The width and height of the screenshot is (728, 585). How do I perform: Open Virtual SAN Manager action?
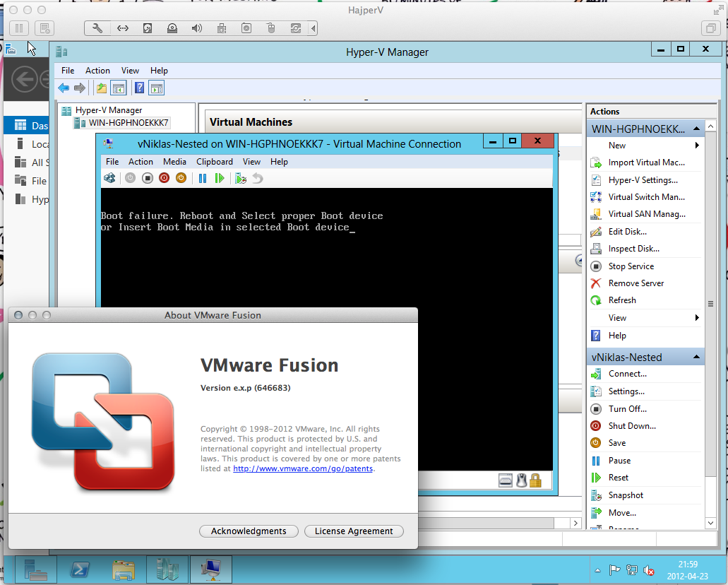tap(645, 214)
